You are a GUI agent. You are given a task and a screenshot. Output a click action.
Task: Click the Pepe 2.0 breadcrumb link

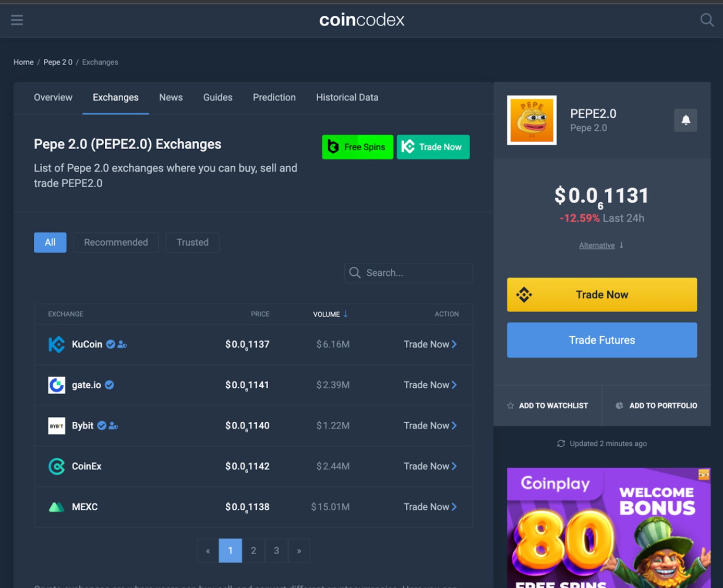[58, 62]
